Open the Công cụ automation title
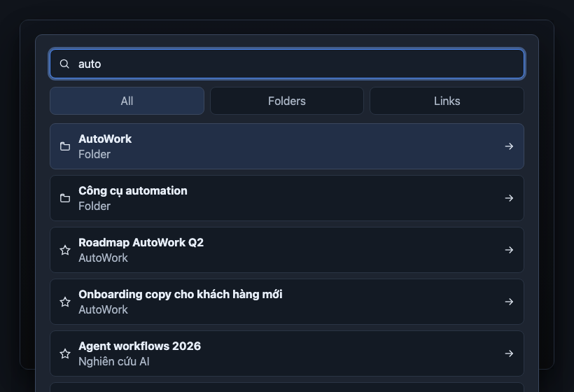 point(133,190)
